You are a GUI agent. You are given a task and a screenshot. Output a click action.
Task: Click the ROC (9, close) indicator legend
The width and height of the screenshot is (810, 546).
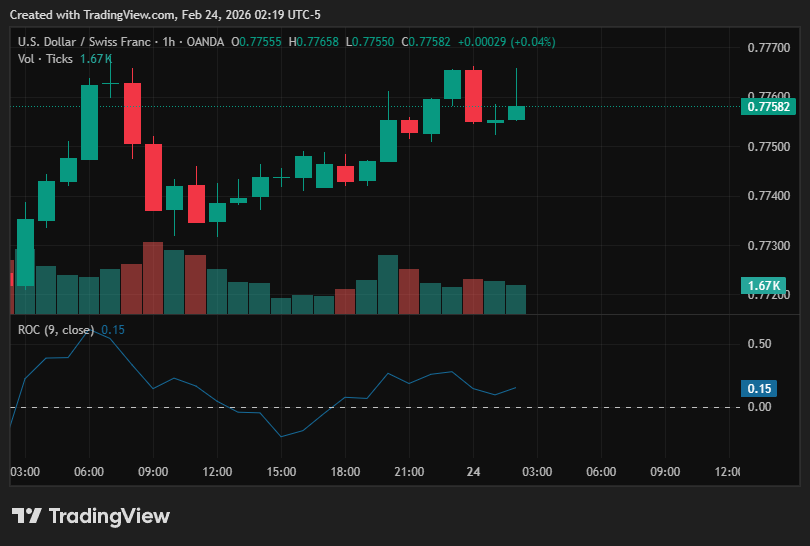[56, 330]
